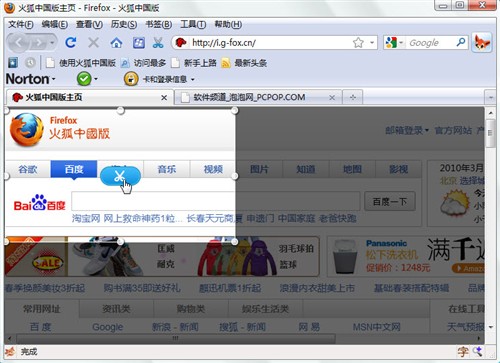
Task: Activate the scissors screenshot tool in toolbar
Action: click(158, 43)
